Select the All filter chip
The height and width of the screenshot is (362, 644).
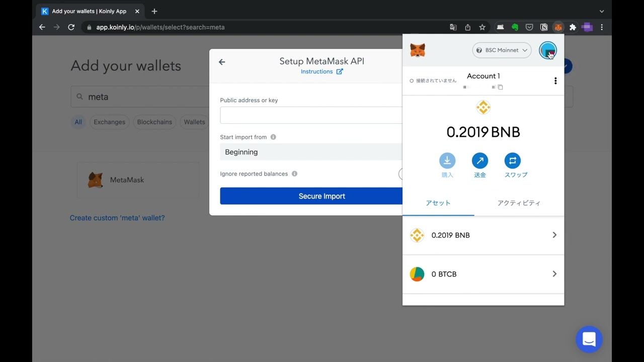pyautogui.click(x=78, y=122)
